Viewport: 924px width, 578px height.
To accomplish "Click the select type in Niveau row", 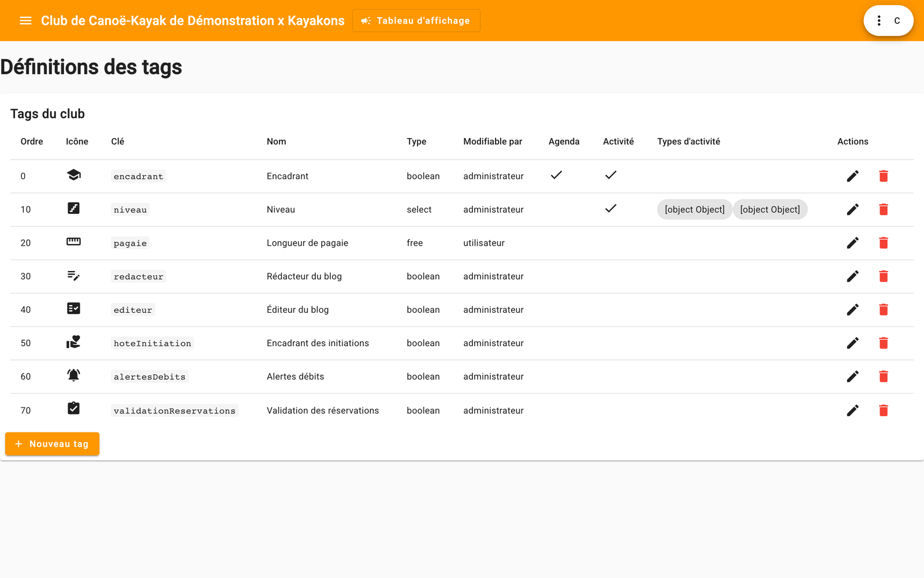I will 419,210.
